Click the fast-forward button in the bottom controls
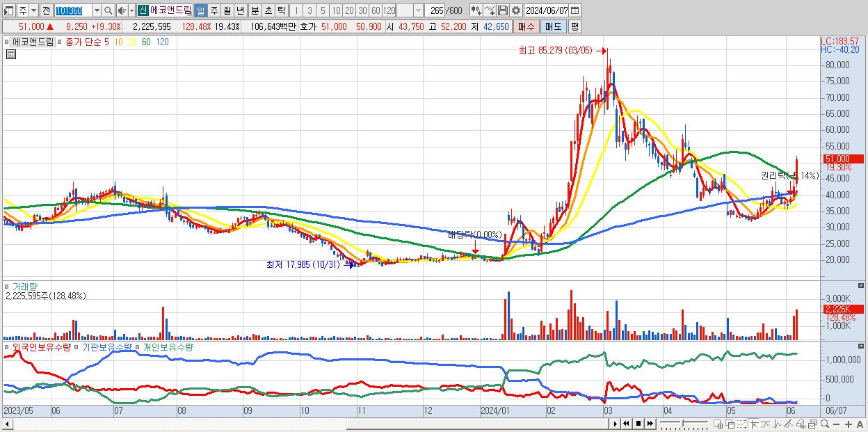The height and width of the screenshot is (432, 868). 650,424
